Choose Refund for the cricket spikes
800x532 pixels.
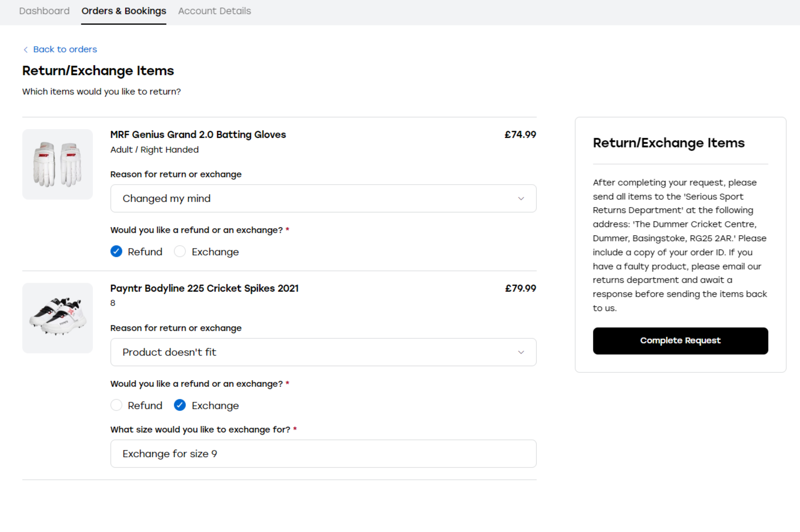coord(117,405)
